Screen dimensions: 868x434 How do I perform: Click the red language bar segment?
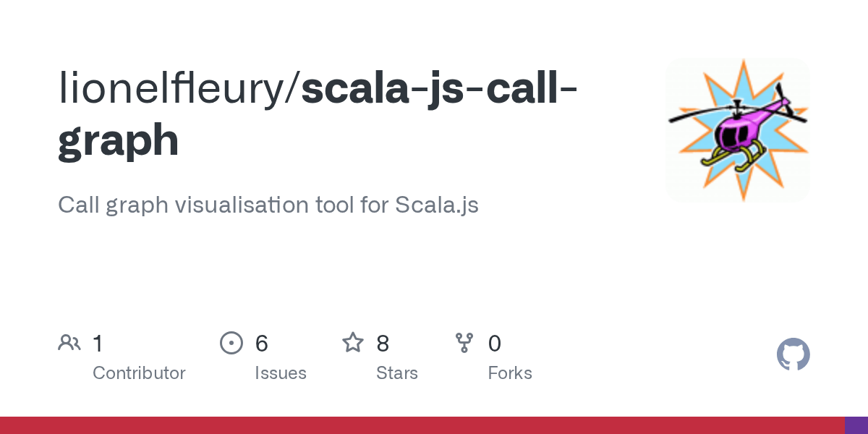422,425
